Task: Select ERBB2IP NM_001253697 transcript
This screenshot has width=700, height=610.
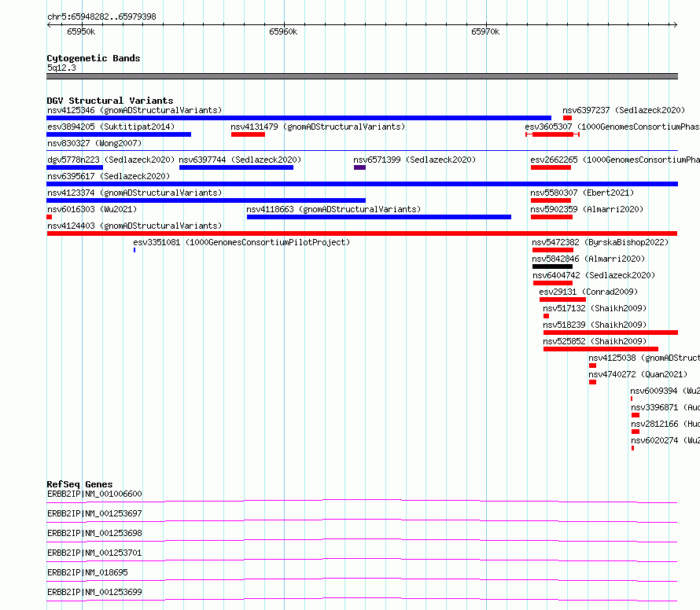Action: click(x=94, y=513)
